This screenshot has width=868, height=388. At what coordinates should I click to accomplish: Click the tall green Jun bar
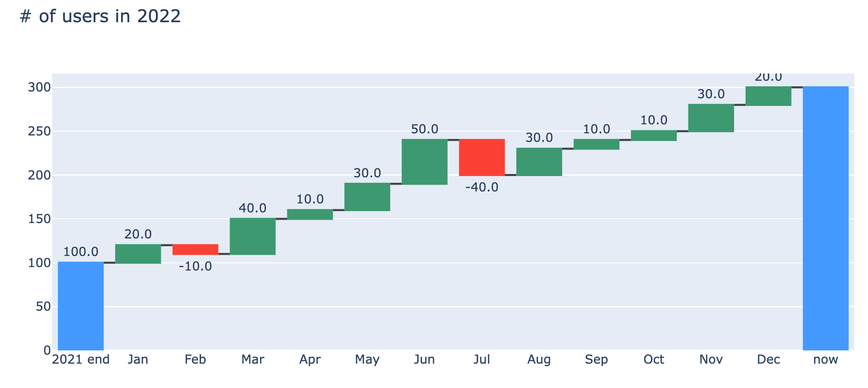tap(425, 162)
